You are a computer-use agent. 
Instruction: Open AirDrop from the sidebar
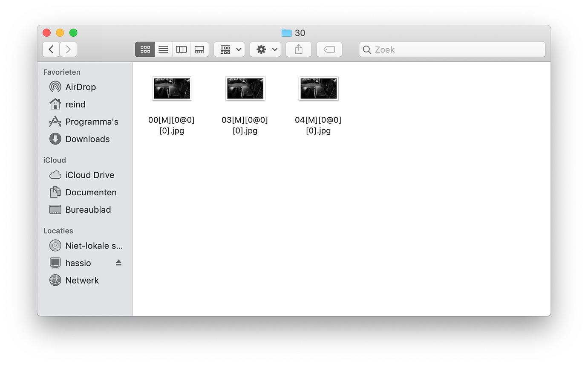tap(81, 87)
